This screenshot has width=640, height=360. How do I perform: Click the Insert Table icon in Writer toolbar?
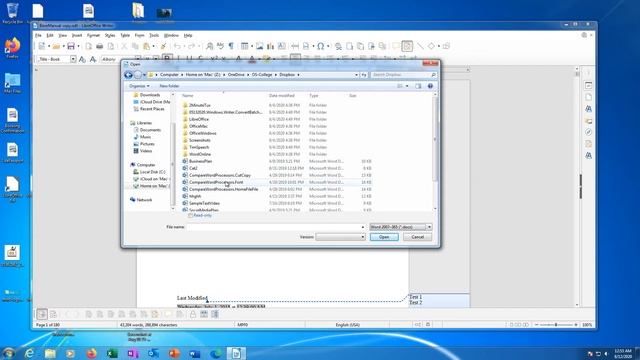click(x=244, y=47)
